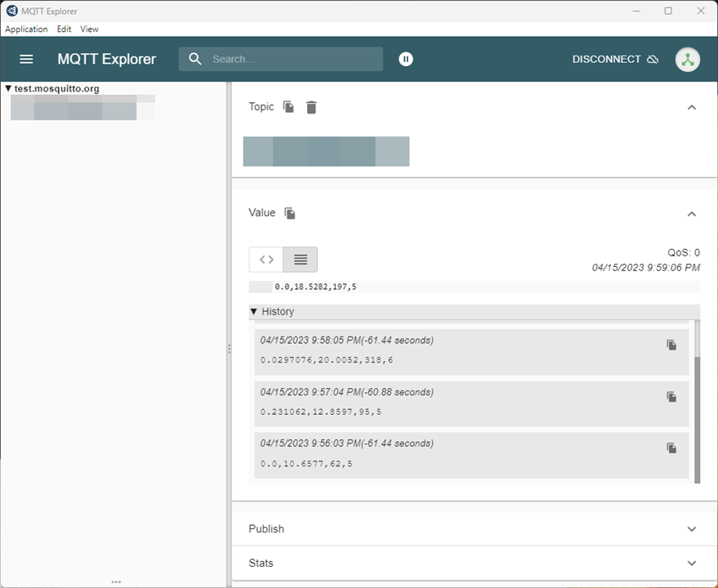
Task: Click the cloud-off icon beside DISCONNECT
Action: [653, 60]
